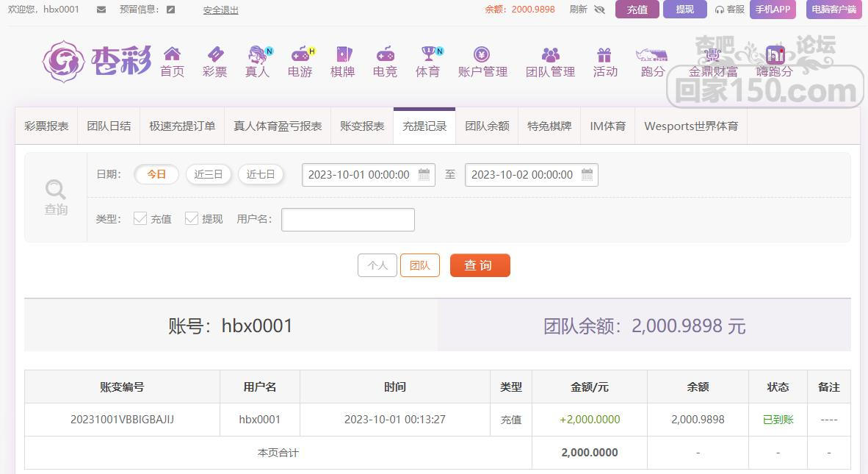Open end date calendar picker
868x474 pixels.
[587, 175]
